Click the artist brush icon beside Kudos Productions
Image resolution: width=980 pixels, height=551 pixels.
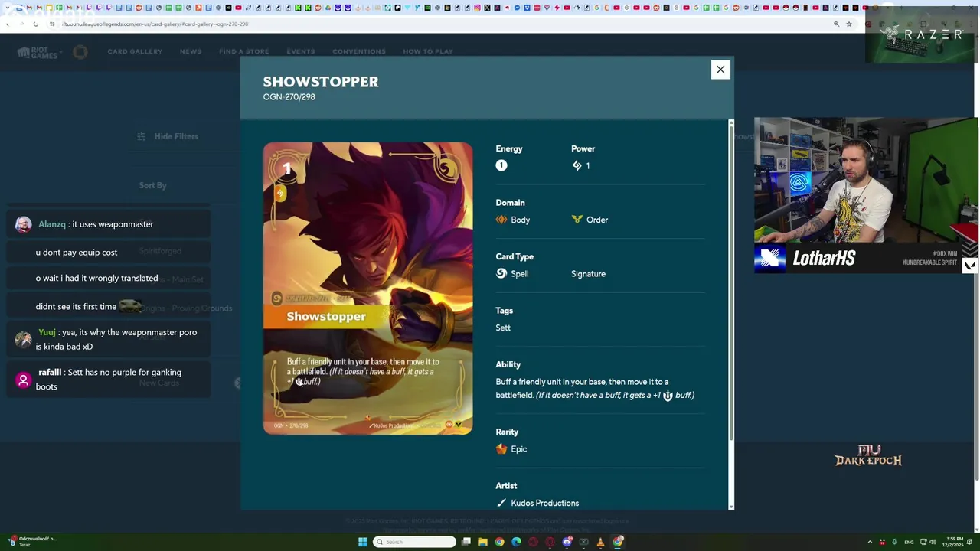pyautogui.click(x=501, y=503)
